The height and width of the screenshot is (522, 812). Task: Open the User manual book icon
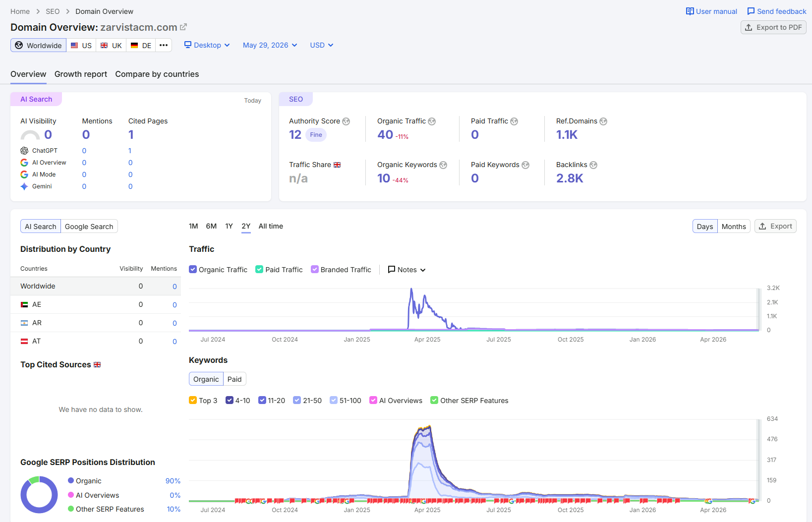point(690,11)
